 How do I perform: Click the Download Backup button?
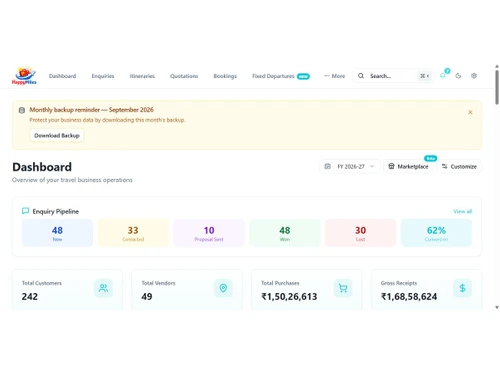(x=57, y=135)
